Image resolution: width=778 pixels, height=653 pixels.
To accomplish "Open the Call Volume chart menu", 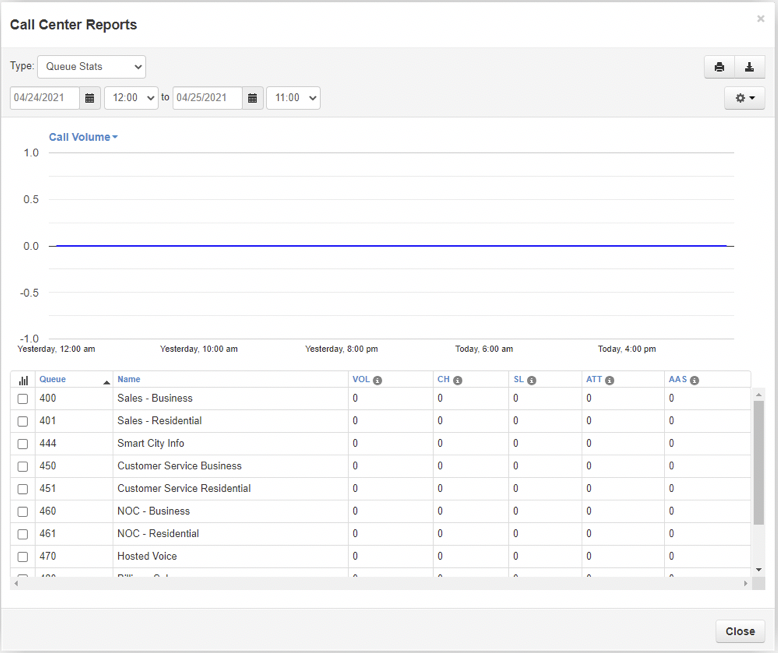I will (x=83, y=137).
